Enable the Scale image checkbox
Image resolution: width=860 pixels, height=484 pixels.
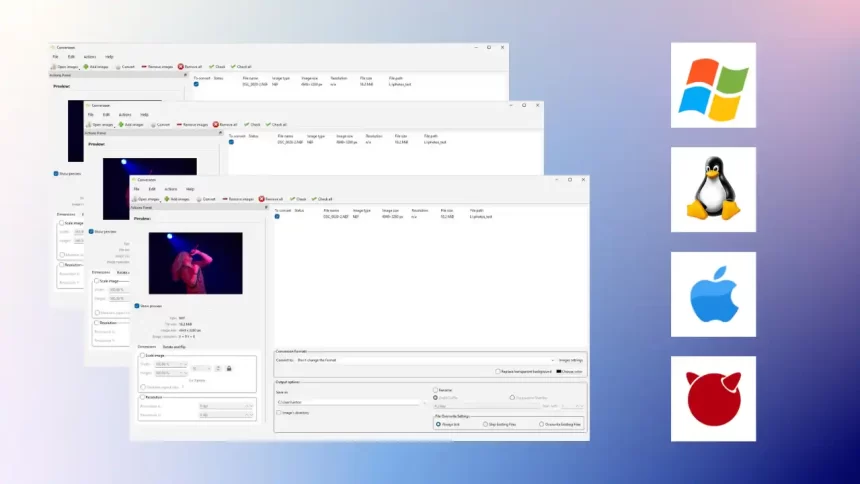tap(142, 355)
